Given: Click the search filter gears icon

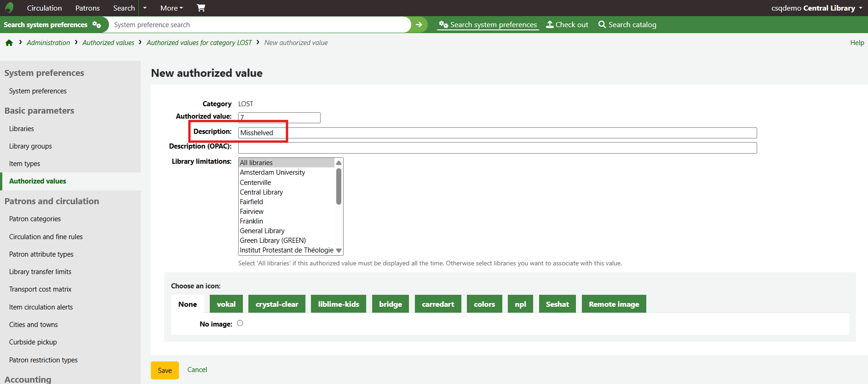Looking at the screenshot, I should (x=97, y=25).
